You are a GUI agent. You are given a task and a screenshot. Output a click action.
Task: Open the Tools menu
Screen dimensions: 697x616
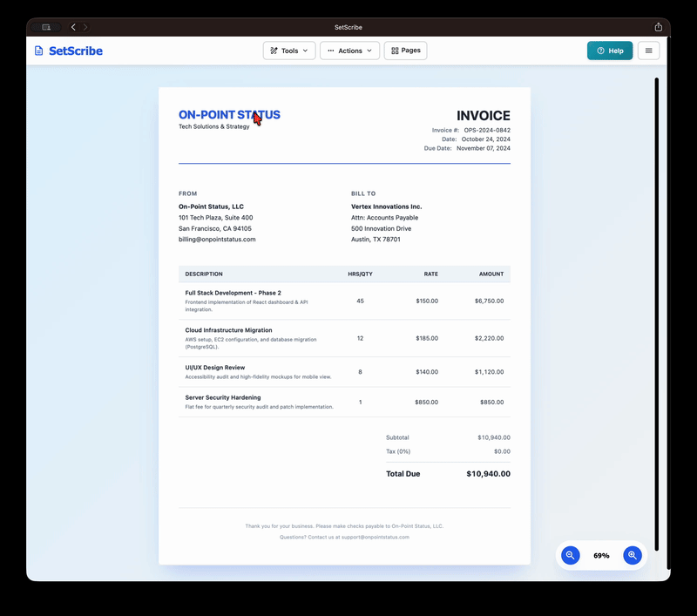288,51
